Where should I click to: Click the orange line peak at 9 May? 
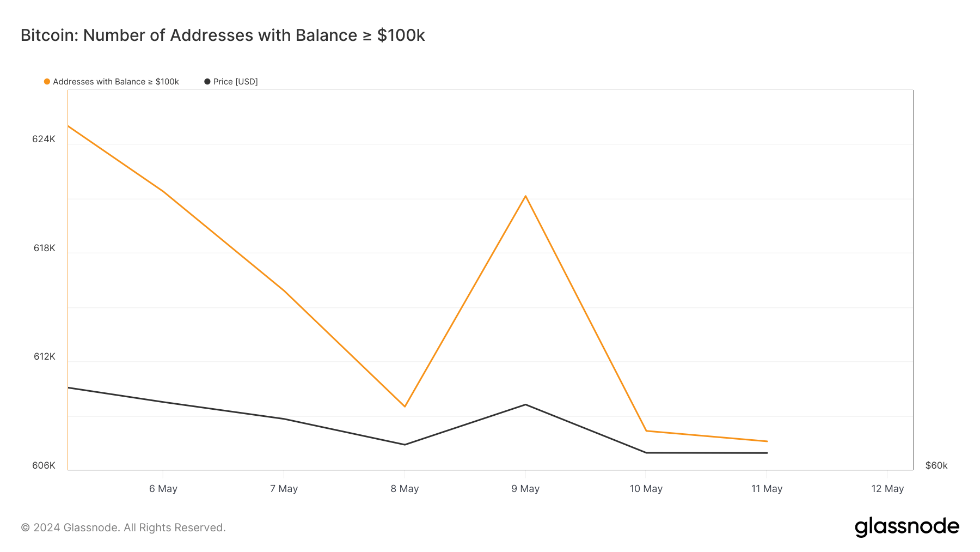(x=525, y=196)
